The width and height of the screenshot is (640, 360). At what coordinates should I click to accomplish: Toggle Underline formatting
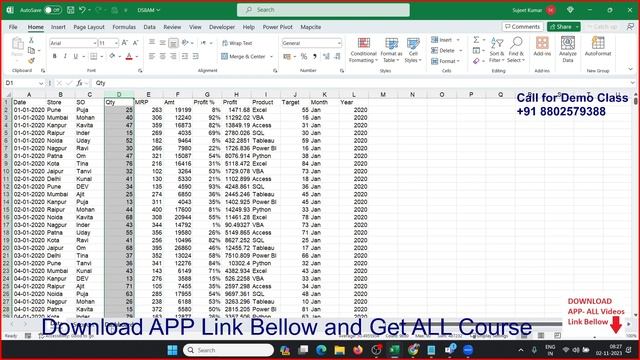[x=76, y=56]
